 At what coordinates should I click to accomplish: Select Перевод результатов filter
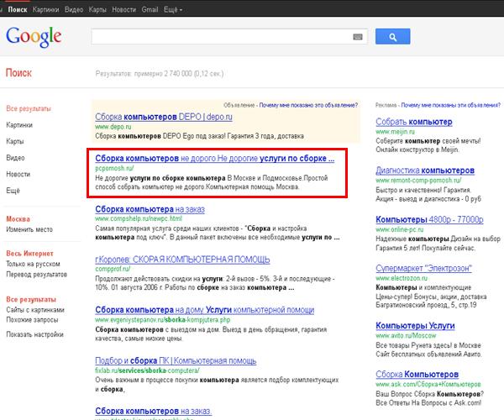[x=37, y=275]
